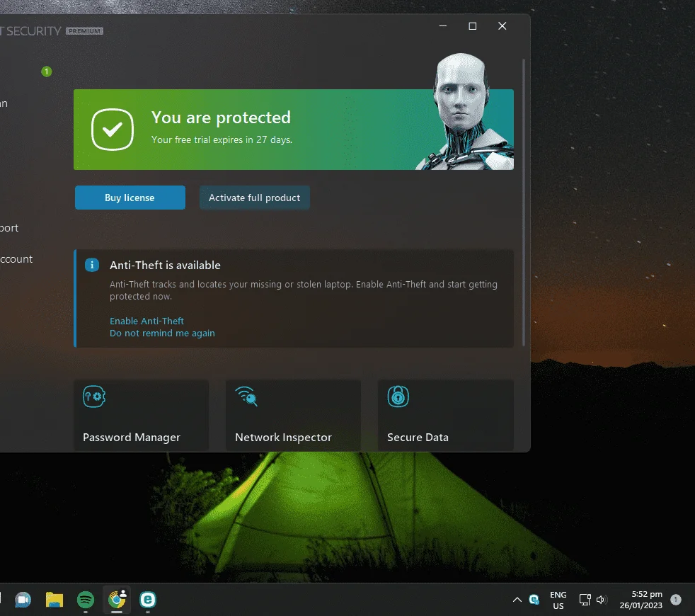Viewport: 695px width, 616px height.
Task: Close the ESET security window
Action: [x=502, y=26]
